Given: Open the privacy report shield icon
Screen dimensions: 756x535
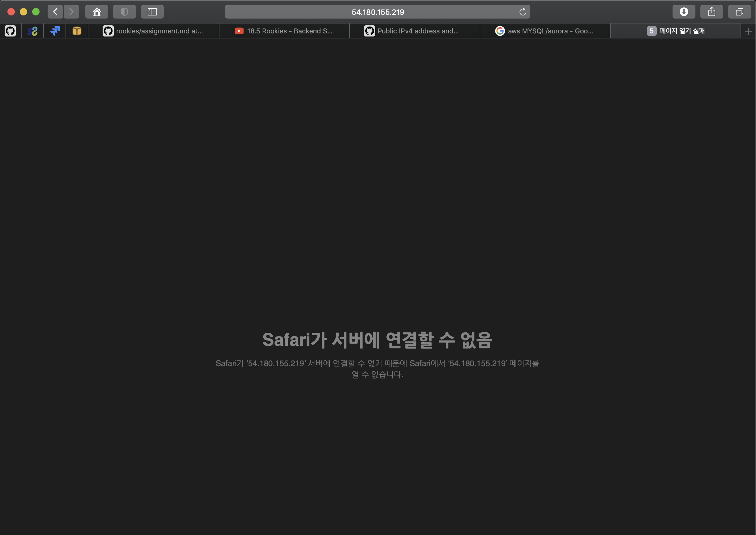Looking at the screenshot, I should [124, 12].
